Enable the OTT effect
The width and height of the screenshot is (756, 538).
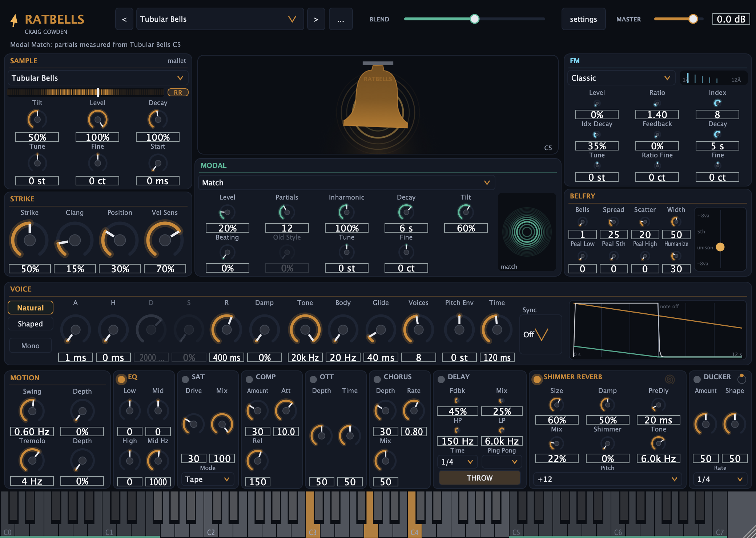[x=313, y=380]
